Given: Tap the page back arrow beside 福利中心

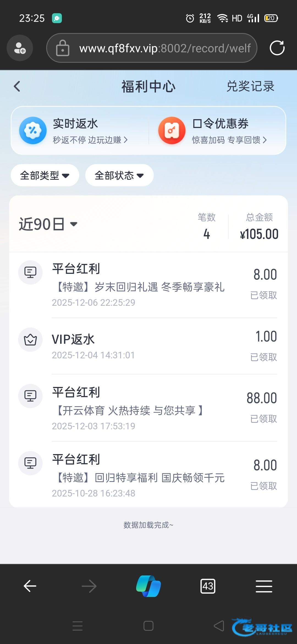Looking at the screenshot, I should [x=17, y=86].
